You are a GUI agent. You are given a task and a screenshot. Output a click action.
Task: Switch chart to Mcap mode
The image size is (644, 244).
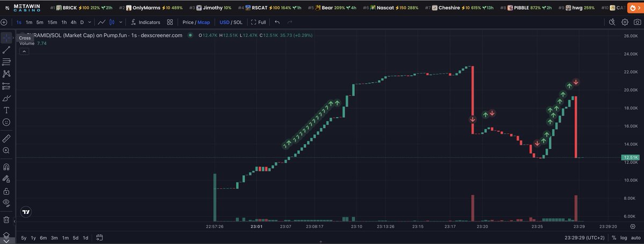click(204, 22)
